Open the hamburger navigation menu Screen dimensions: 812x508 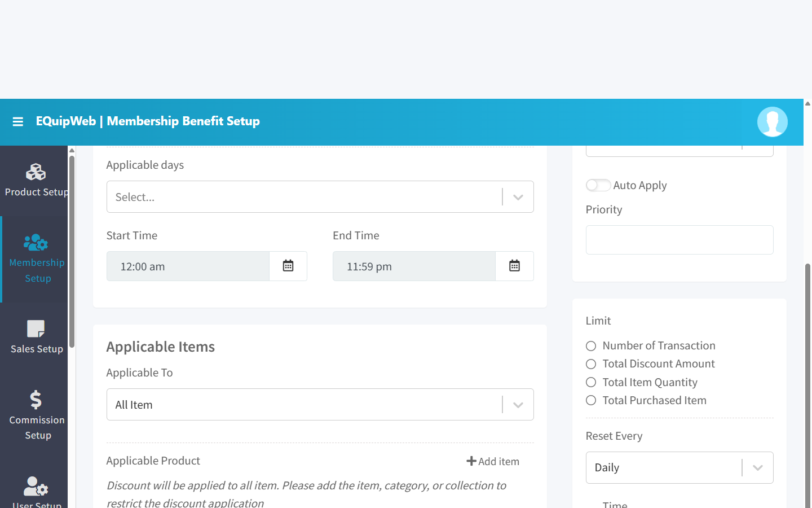18,121
